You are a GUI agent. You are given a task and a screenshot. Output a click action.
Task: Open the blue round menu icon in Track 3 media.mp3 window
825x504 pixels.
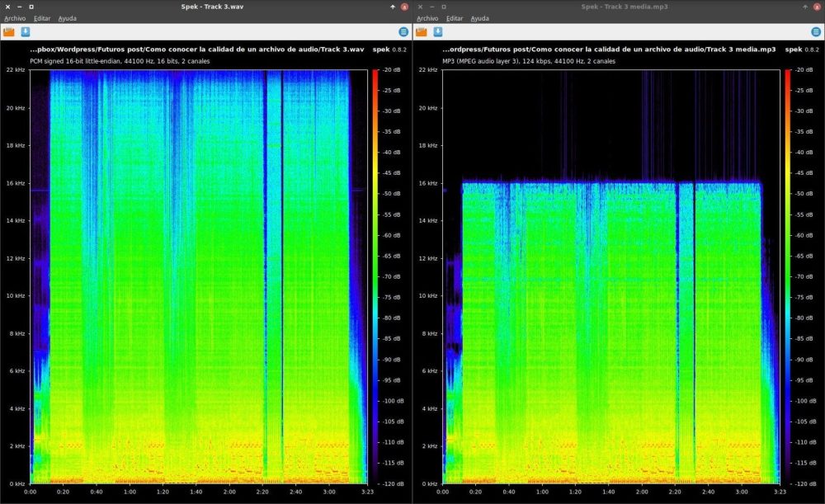coord(815,32)
